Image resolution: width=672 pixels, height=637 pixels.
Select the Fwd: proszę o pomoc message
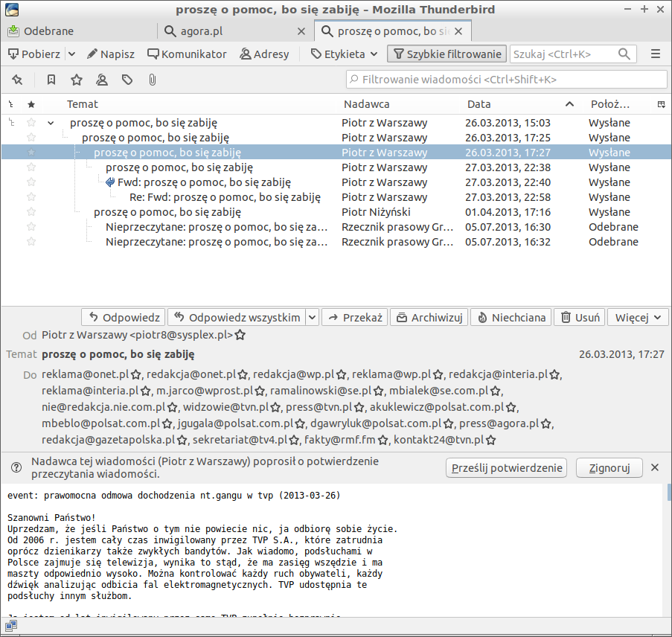(336, 182)
